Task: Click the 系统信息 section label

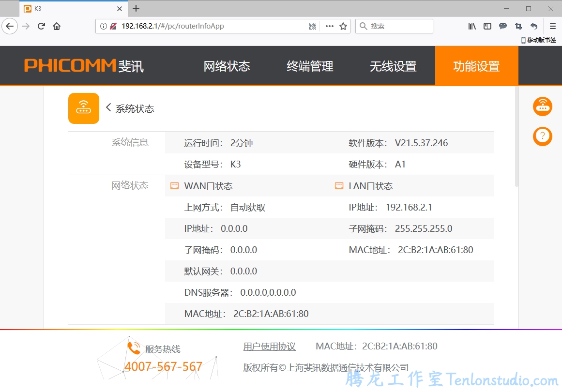Action: [x=130, y=142]
